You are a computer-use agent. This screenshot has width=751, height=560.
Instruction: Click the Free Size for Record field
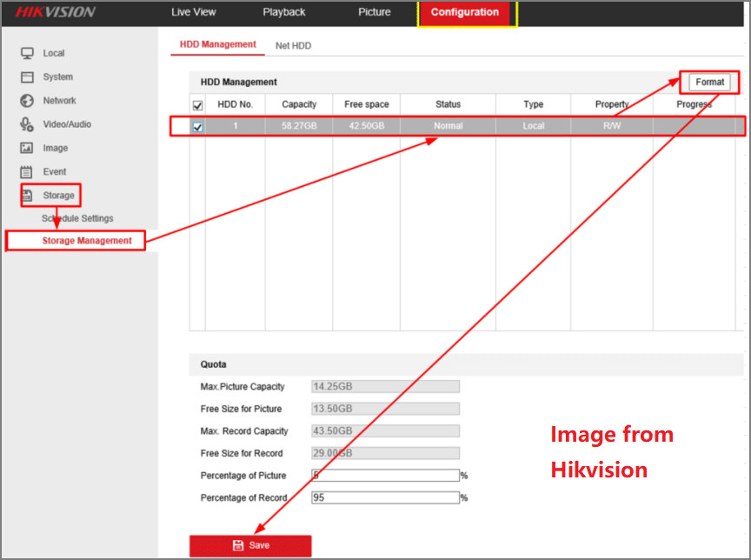385,453
